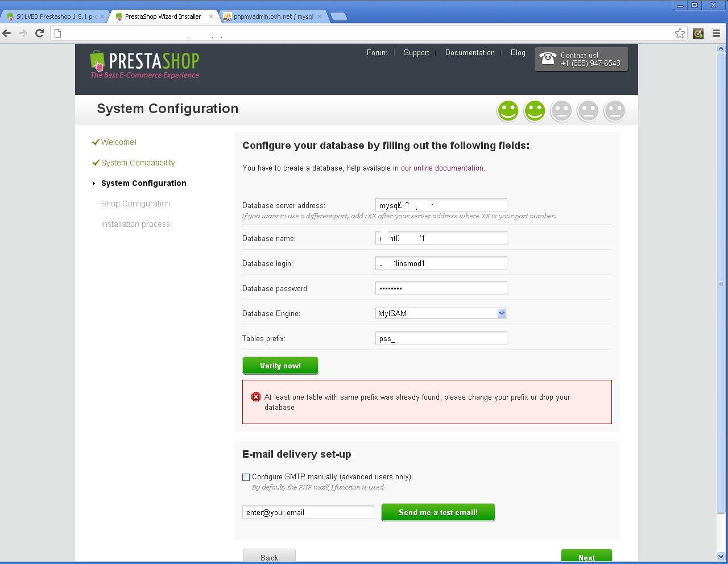The height and width of the screenshot is (564, 728).
Task: Click the fifth grey smiley step indicator
Action: click(615, 111)
